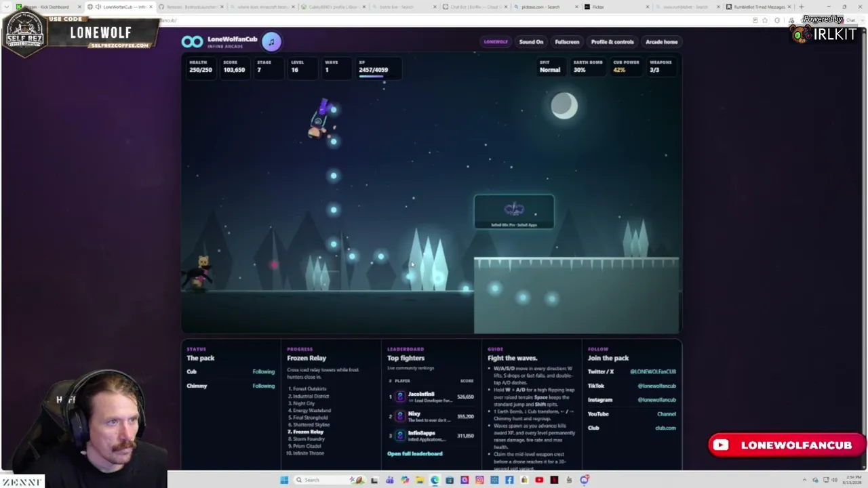The height and width of the screenshot is (488, 868).
Task: Click the Microsoft Edge taskbar icon
Action: coord(435,480)
